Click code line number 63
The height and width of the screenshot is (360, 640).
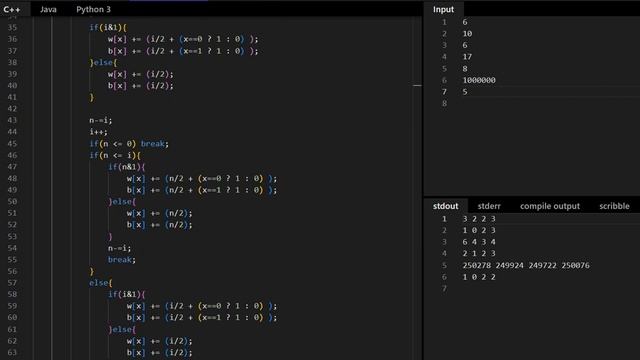point(12,352)
